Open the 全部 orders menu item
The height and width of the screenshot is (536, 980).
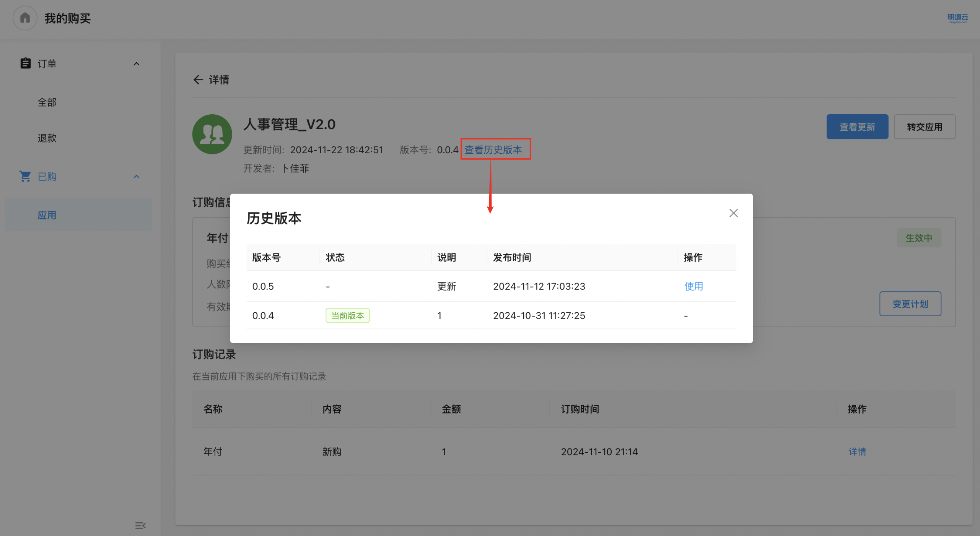(47, 102)
